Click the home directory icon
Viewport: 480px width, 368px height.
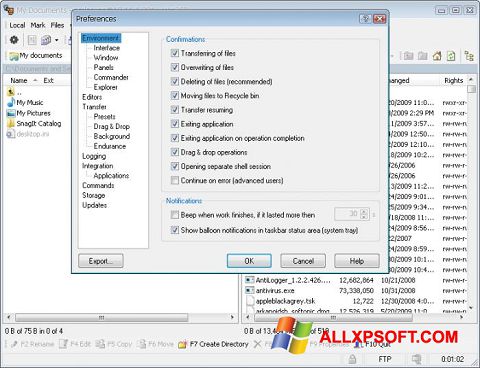coord(437,56)
